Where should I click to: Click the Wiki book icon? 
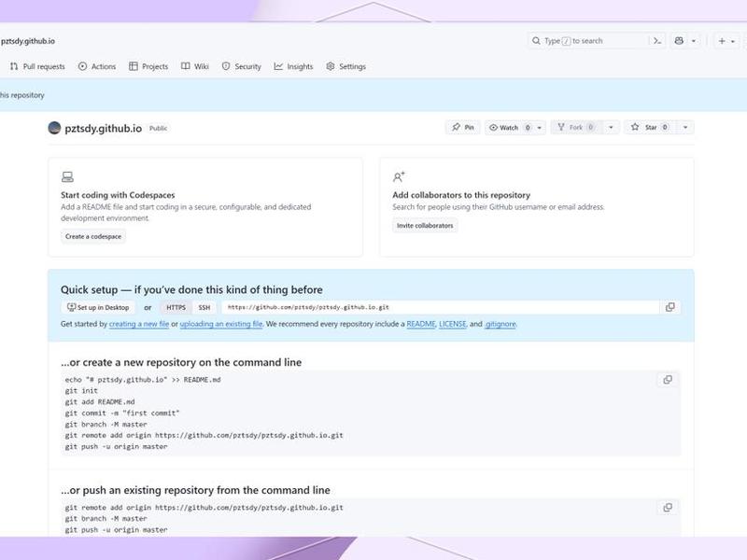(x=185, y=66)
